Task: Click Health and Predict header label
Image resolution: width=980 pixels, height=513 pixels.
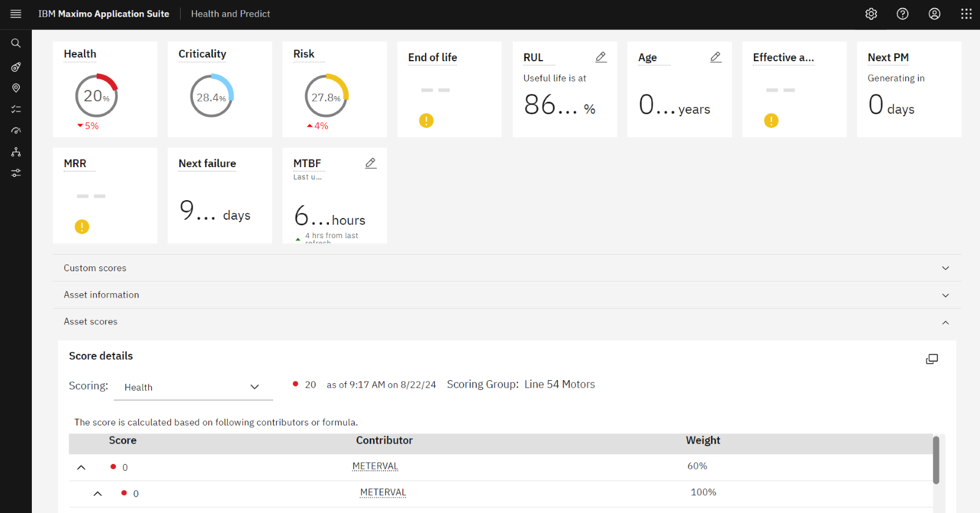Action: click(x=230, y=13)
